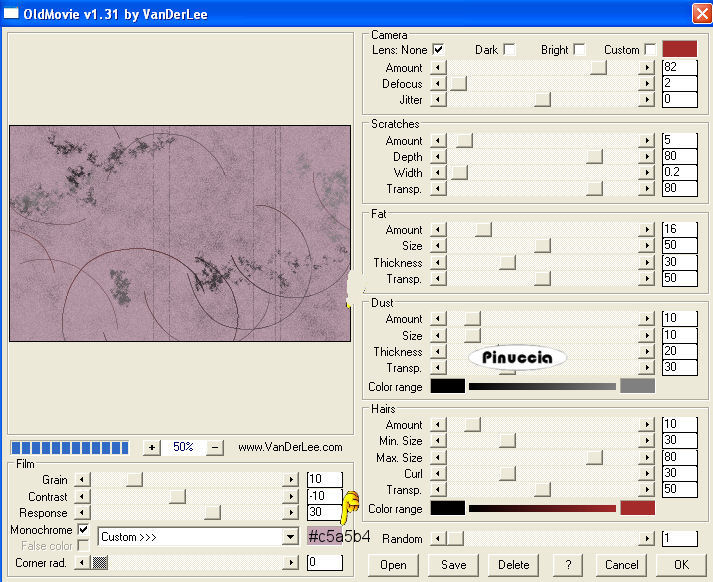Screen dimensions: 713x582
Task: Open the Custom preset dropdown
Action: pyautogui.click(x=290, y=537)
